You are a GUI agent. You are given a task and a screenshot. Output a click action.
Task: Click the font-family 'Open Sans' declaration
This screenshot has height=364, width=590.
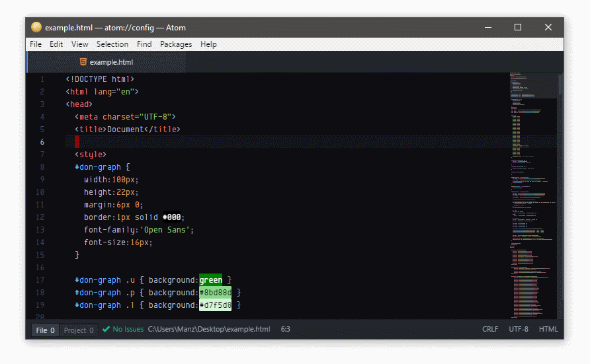pyautogui.click(x=139, y=230)
